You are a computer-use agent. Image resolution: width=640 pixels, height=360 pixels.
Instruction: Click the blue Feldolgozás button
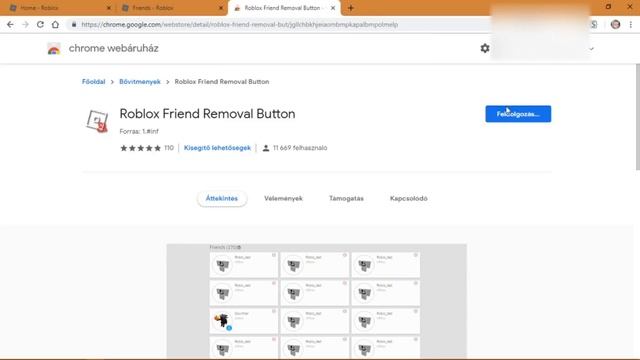click(x=518, y=114)
